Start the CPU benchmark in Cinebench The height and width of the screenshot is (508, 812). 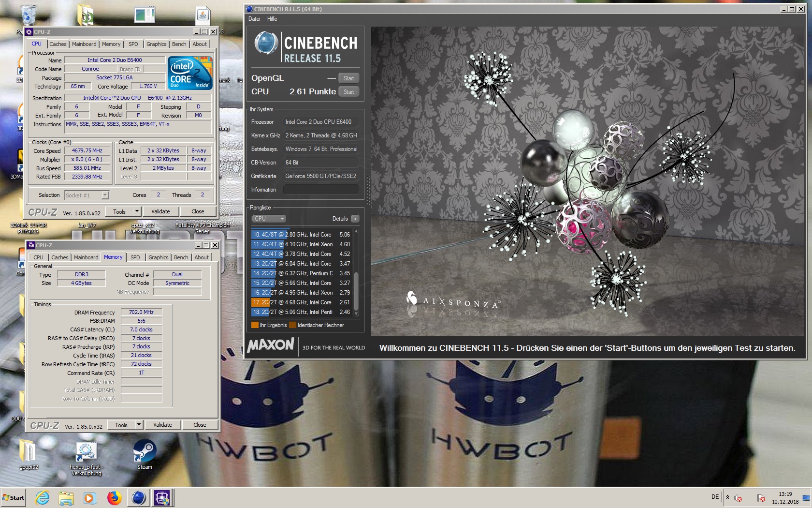(x=348, y=92)
